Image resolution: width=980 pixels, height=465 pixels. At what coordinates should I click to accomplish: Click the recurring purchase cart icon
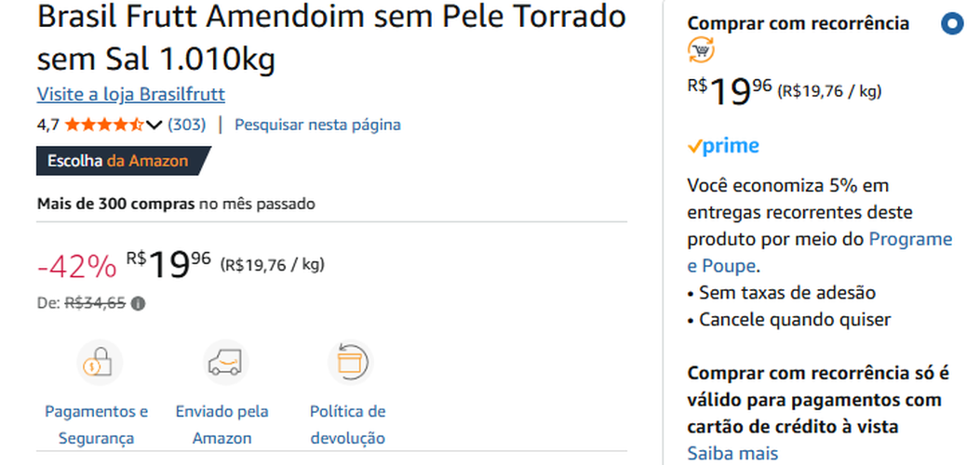[701, 50]
